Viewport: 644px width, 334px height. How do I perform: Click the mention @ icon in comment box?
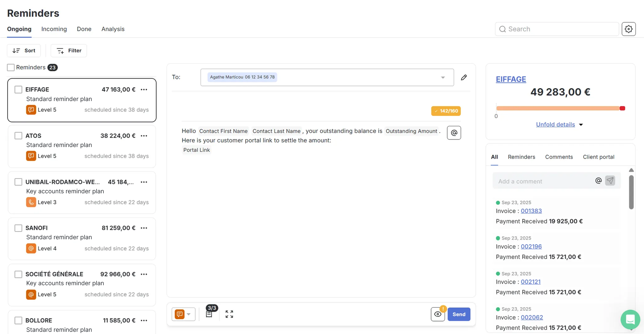point(598,181)
